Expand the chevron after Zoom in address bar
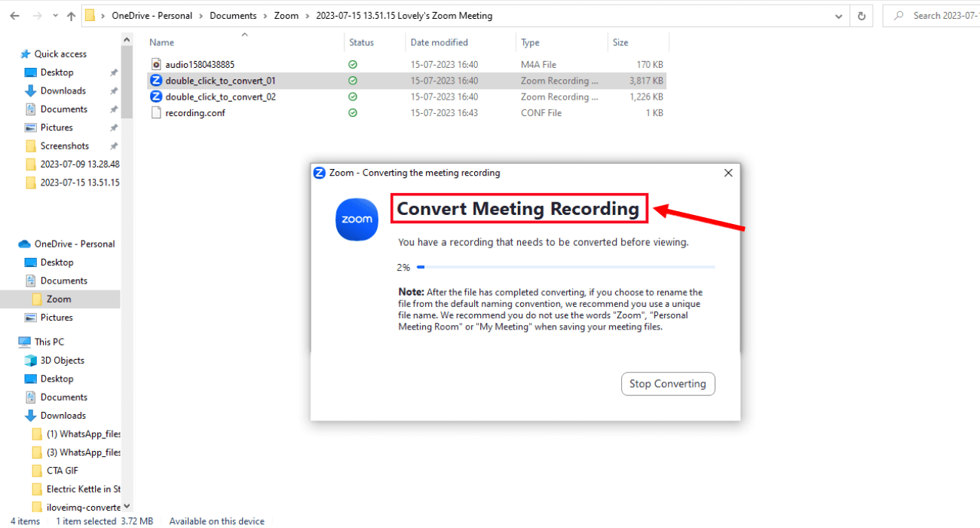Screen dimensions: 980x528 tap(307, 16)
